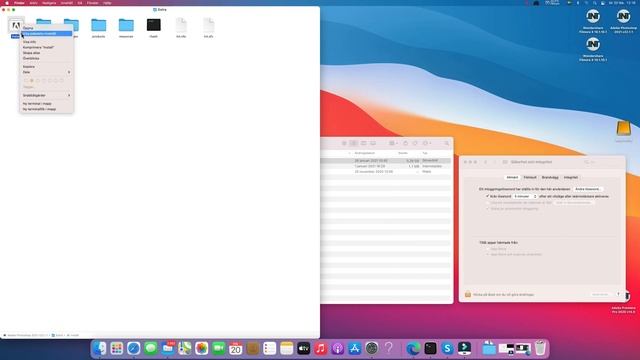Click show-all grid icon in System Preferences
Viewport: 640px width, 360px height.
(x=505, y=162)
